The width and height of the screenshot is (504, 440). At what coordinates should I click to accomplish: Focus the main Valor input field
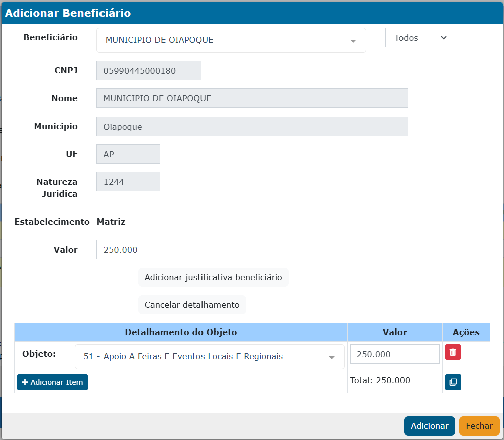(231, 250)
